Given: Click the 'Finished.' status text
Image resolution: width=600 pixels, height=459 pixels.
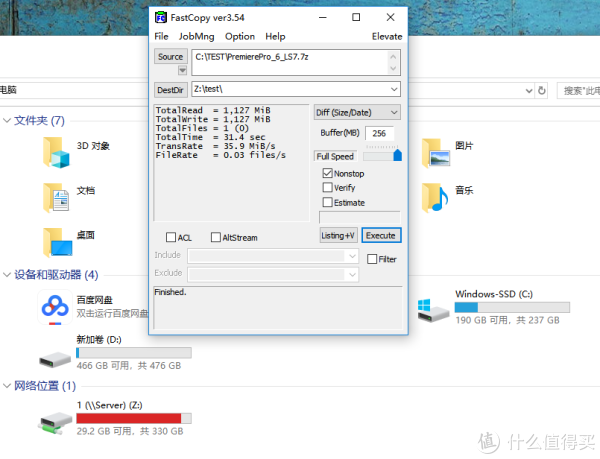Looking at the screenshot, I should (170, 292).
